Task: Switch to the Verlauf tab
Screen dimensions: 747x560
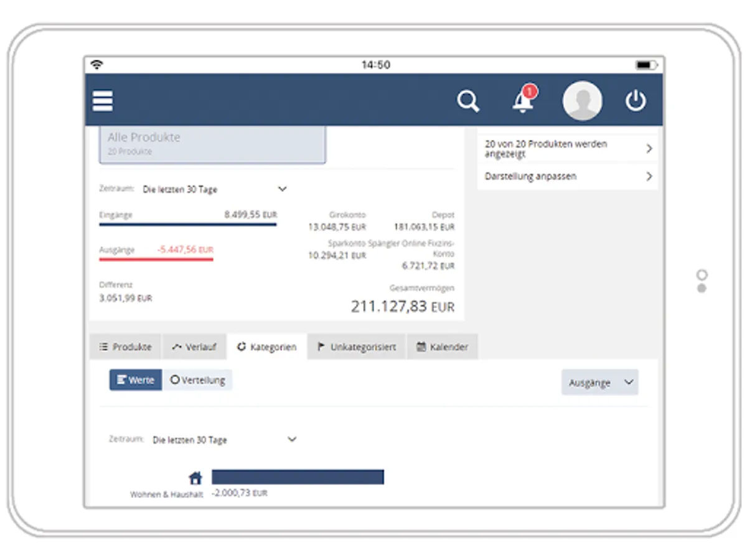Action: [194, 347]
